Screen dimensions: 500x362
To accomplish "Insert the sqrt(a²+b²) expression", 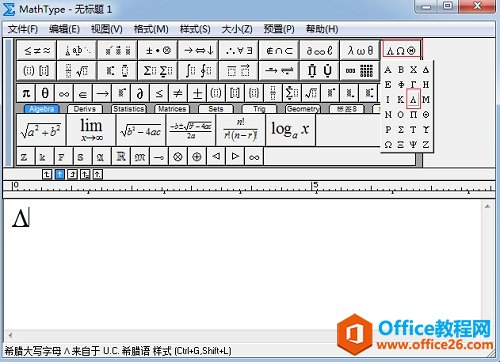I will 41,130.
